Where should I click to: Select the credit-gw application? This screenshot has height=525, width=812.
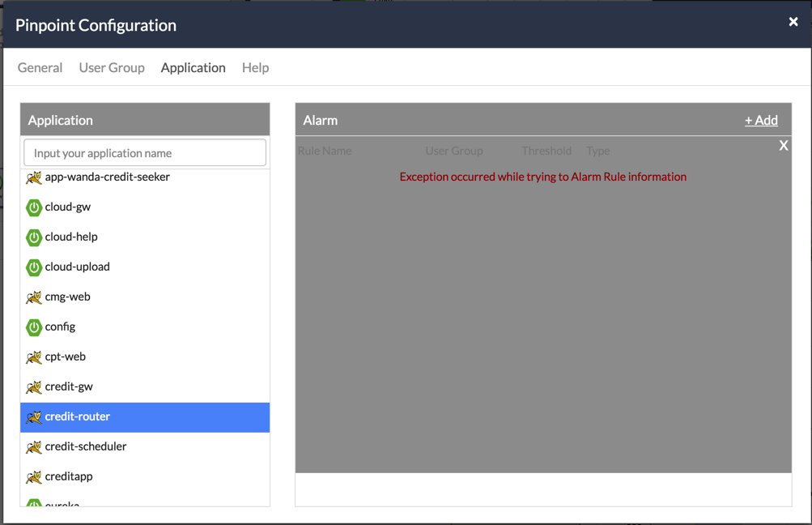coord(145,387)
